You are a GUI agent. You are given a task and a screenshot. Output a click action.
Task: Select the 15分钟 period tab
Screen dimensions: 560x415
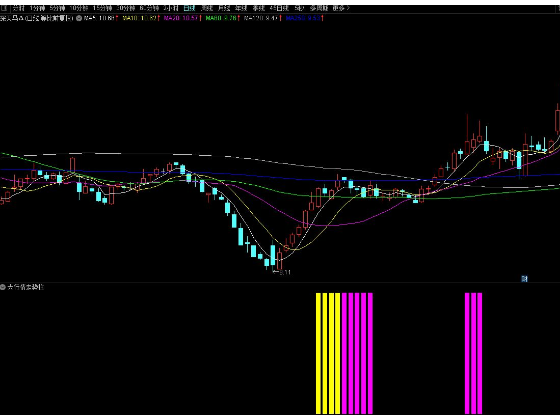[102, 8]
